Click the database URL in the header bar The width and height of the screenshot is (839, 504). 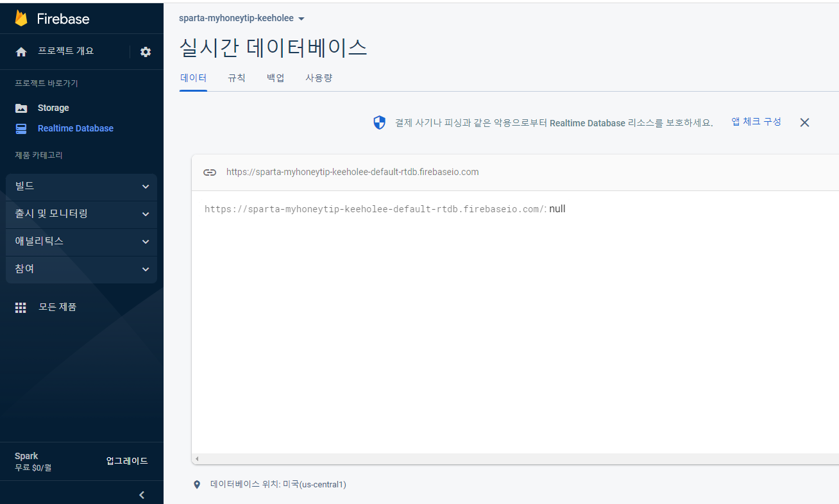[352, 172]
